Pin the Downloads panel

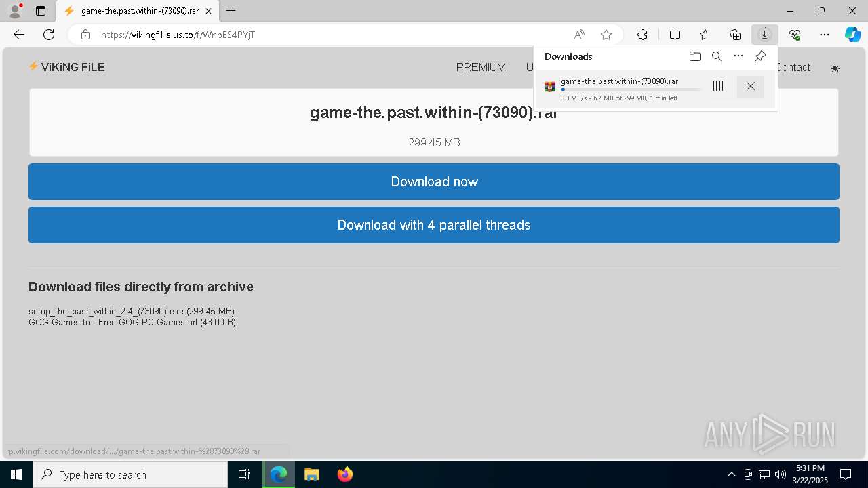point(761,56)
